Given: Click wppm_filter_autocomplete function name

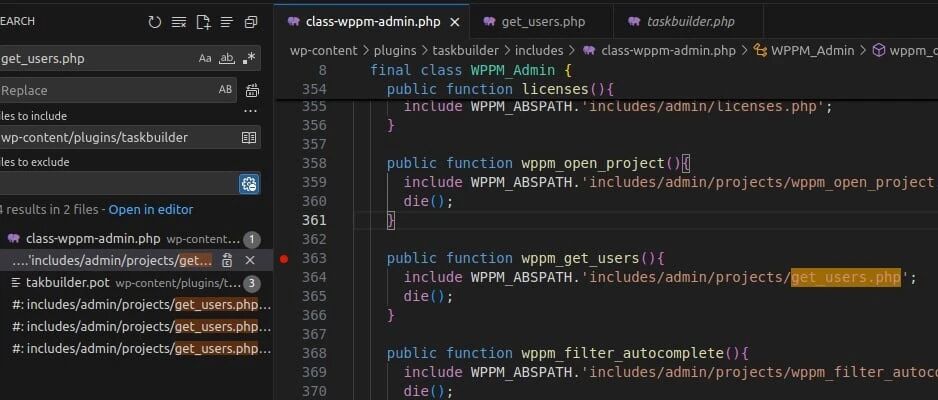Looking at the screenshot, I should (x=622, y=353).
